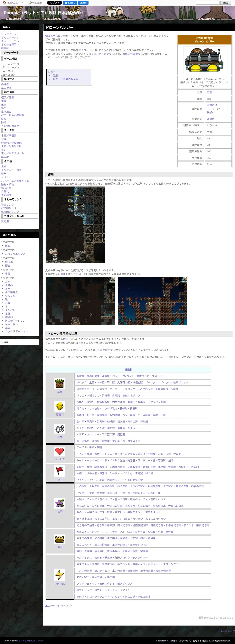Click the Facebook Share button
Screen dimensions: 235x644
[x=83, y=3]
